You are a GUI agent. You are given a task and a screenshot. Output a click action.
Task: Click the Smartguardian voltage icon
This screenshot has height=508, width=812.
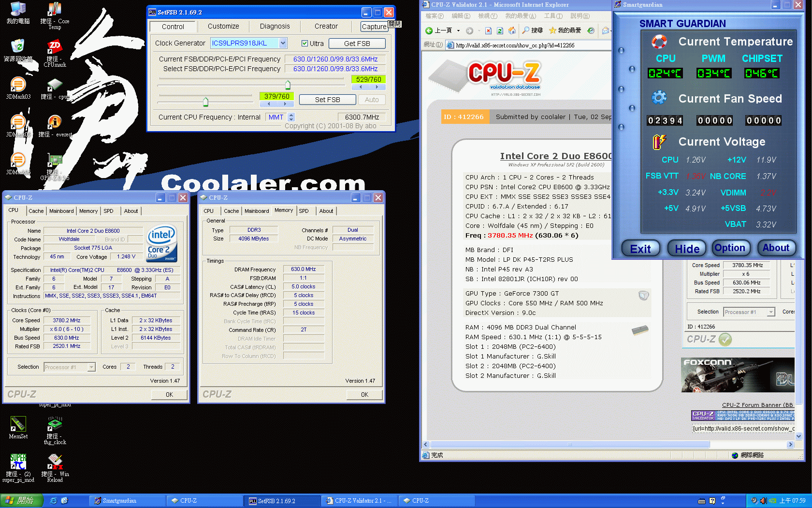659,141
